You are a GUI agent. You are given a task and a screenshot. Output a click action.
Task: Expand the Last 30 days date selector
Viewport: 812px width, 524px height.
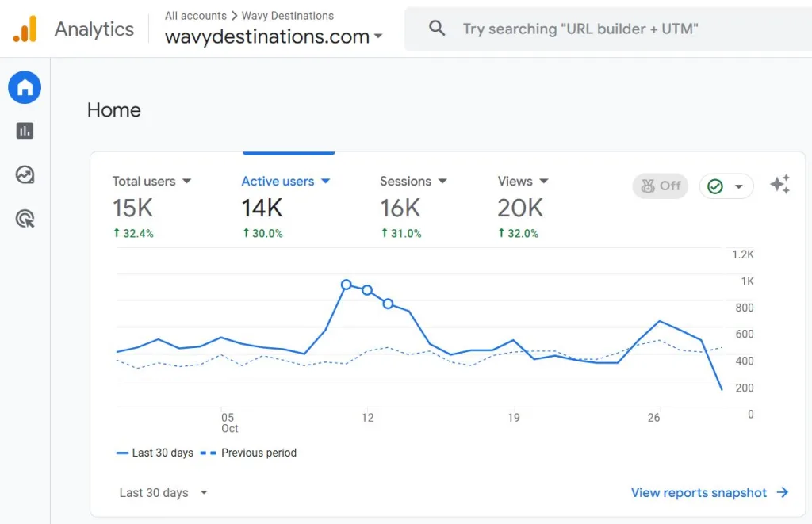[163, 492]
